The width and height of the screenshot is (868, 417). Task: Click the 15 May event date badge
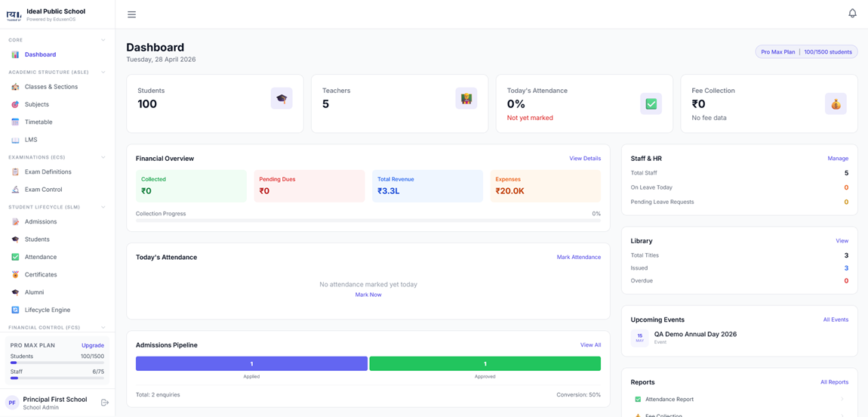[x=639, y=338]
